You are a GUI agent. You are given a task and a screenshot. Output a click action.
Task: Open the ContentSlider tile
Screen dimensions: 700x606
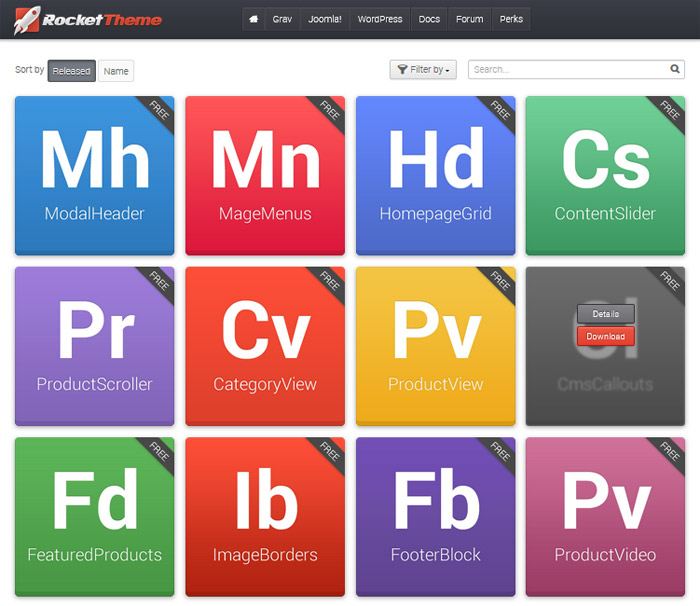(x=605, y=176)
